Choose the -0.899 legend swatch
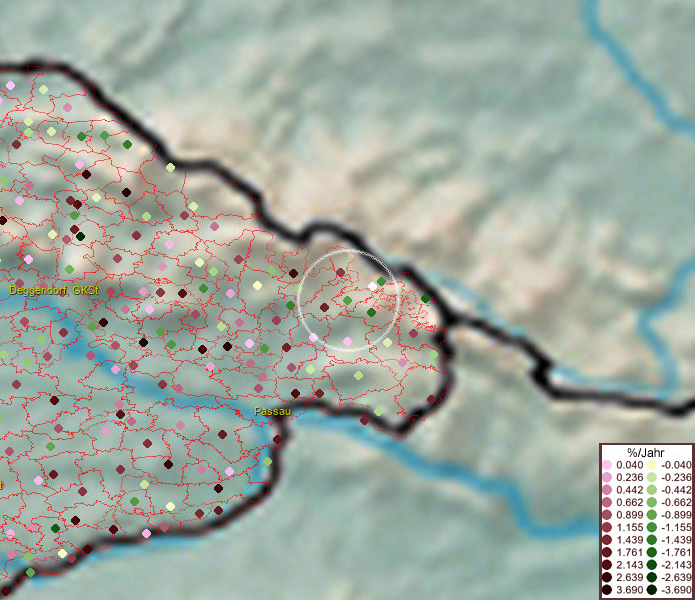 pos(651,515)
